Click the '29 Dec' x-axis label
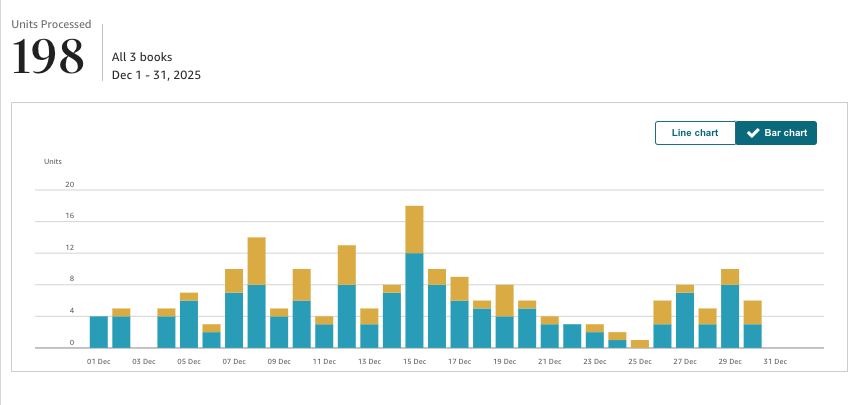853x405 pixels. 730,361
